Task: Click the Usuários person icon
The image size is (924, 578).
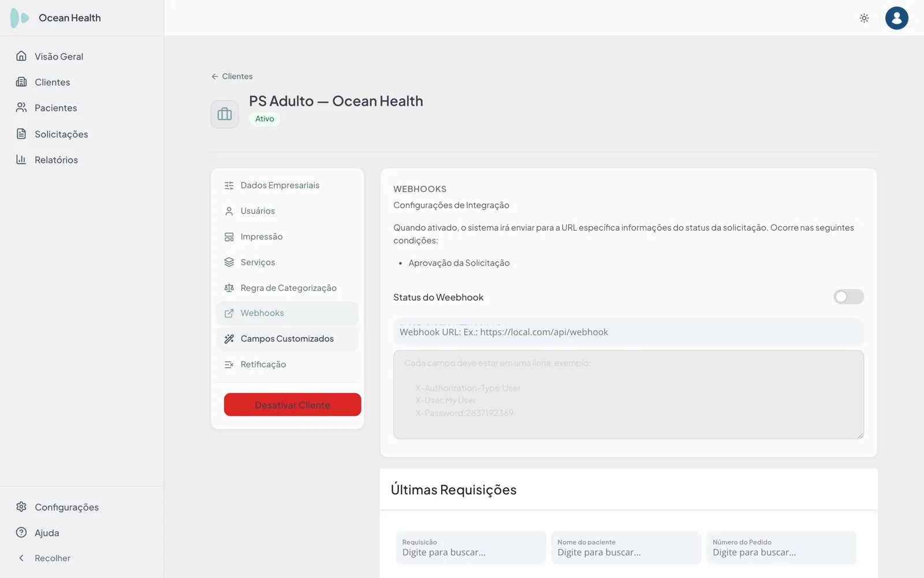Action: click(x=229, y=211)
